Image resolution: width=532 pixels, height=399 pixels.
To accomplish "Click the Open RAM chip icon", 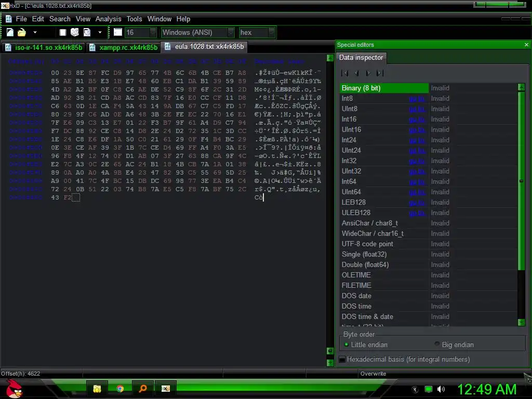I will tap(62, 32).
